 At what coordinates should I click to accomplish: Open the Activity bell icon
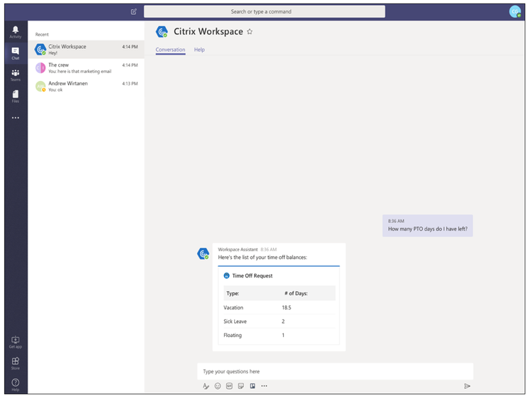(x=16, y=31)
